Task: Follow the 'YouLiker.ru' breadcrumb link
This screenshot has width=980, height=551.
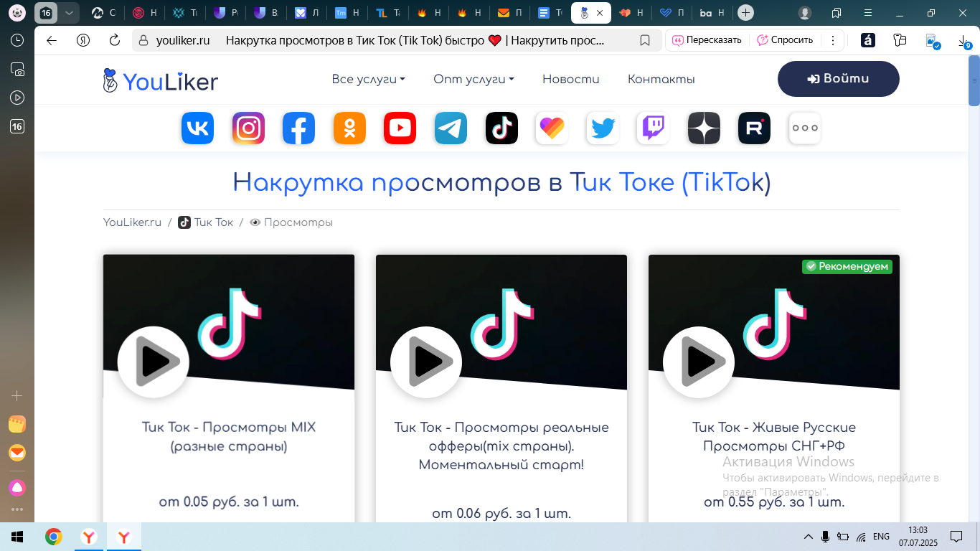Action: (132, 222)
